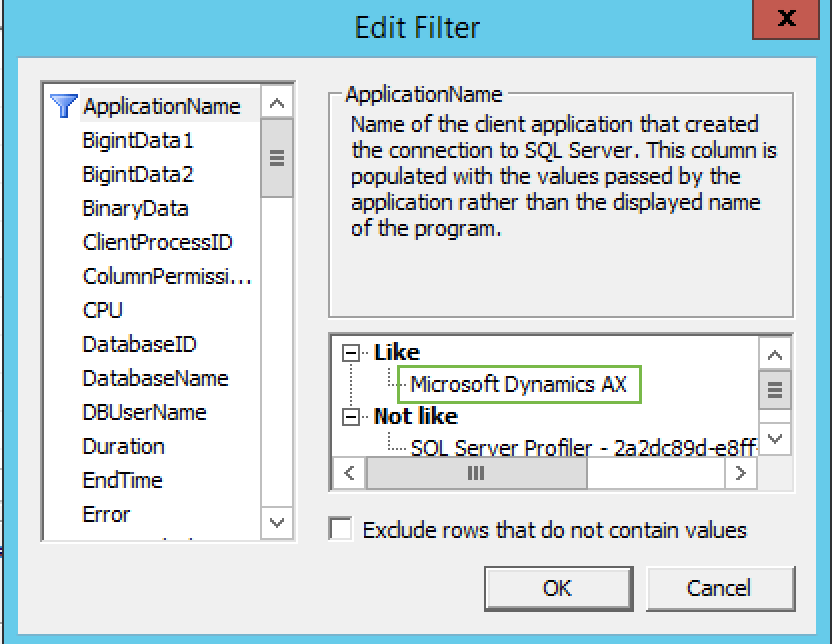
Task: Click OK to apply filter
Action: pyautogui.click(x=558, y=588)
